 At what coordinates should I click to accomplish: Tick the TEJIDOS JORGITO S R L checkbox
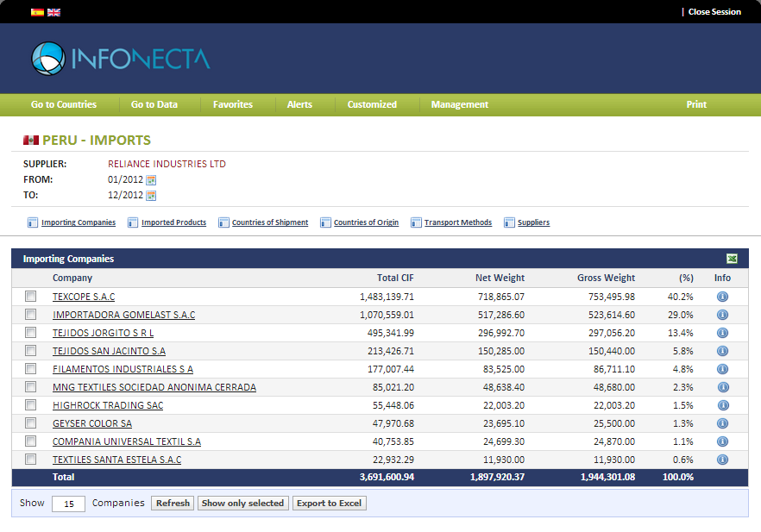coord(30,332)
